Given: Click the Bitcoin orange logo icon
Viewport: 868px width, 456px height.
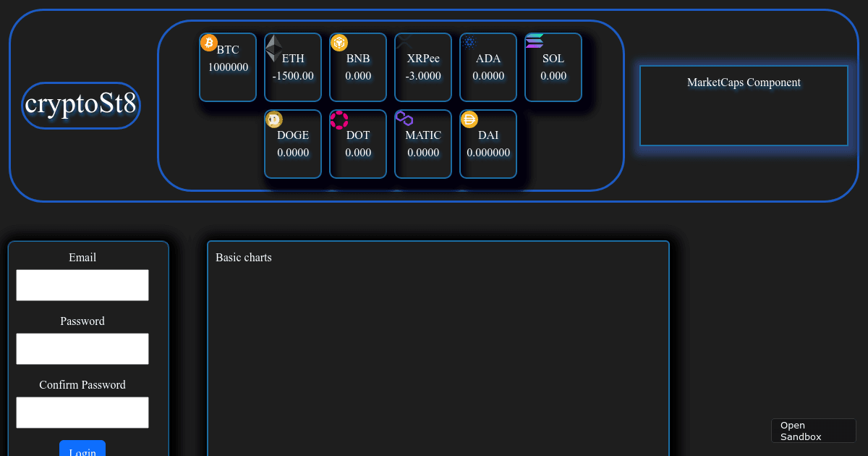Looking at the screenshot, I should (x=209, y=43).
